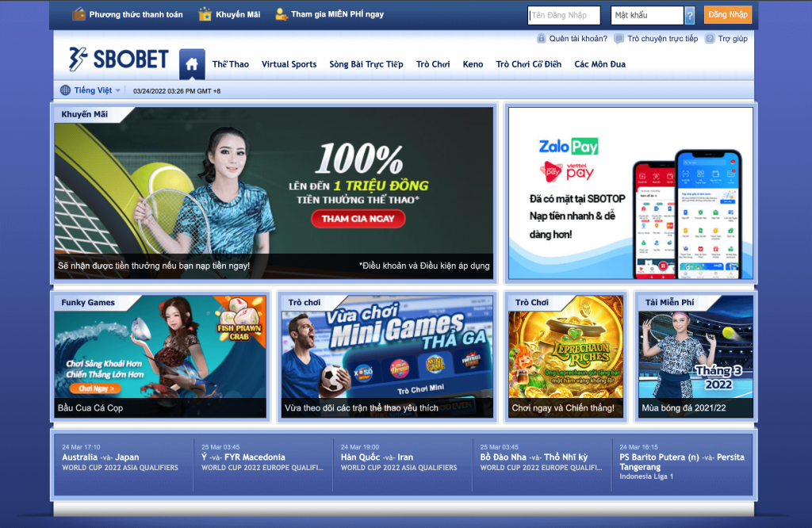The image size is (812, 528).
Task: Open the Tiếng Việt language dropdown
Action: click(x=97, y=90)
